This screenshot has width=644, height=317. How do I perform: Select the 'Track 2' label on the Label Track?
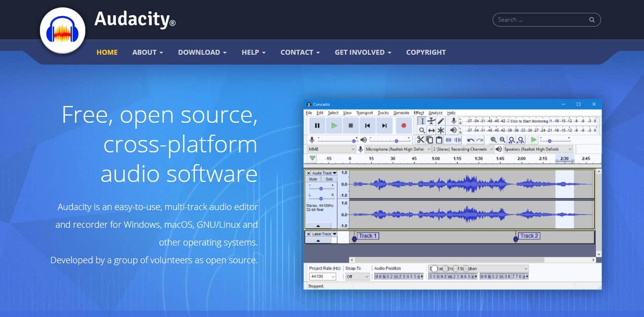[530, 236]
